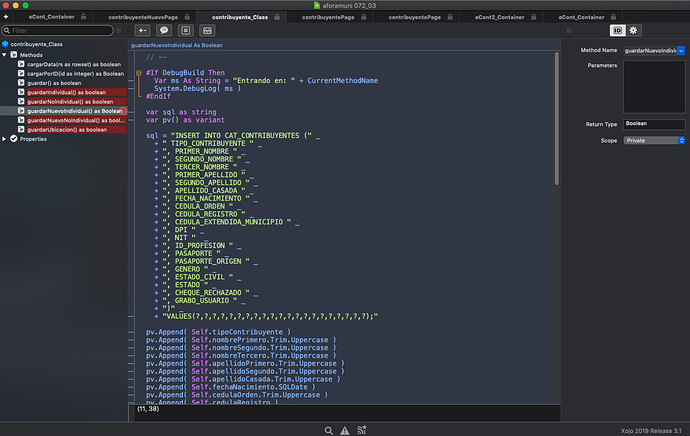The width and height of the screenshot is (690, 436).
Task: Collapse the Methods group triangle
Action: click(x=4, y=55)
